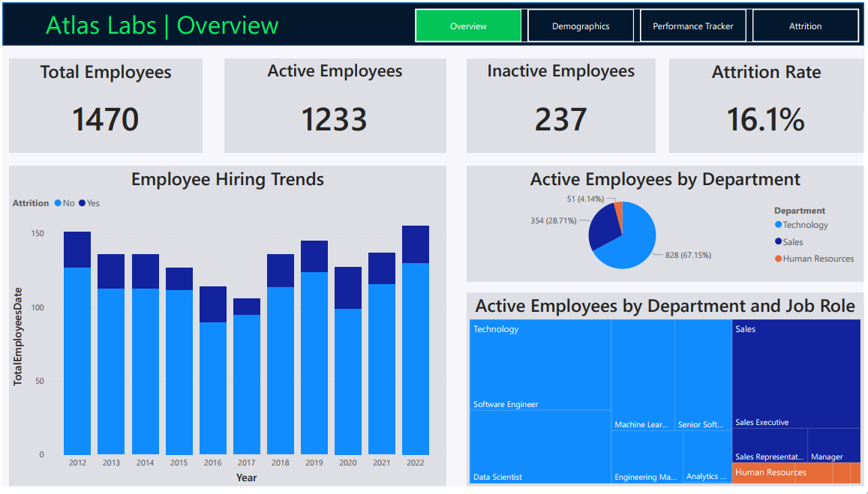Go to the Attrition page
This screenshot has width=868, height=494.
pos(805,26)
